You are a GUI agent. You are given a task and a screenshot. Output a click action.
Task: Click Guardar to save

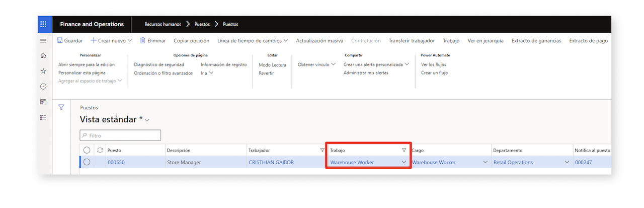click(70, 41)
